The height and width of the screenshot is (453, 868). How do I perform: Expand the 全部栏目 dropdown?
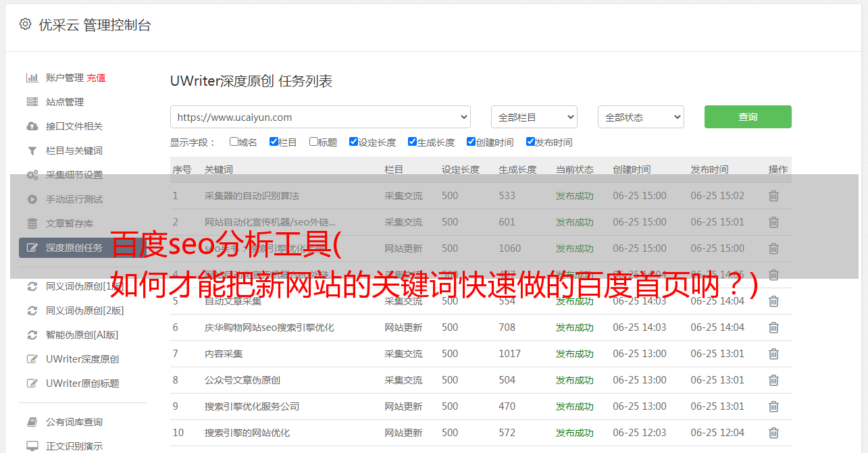pyautogui.click(x=534, y=117)
